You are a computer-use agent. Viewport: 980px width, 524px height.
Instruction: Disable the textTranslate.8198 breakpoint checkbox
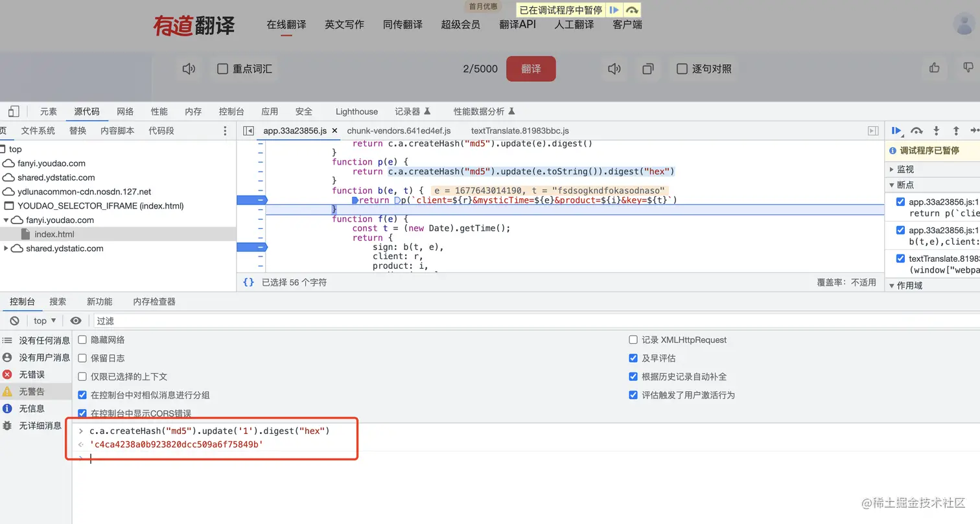[900, 258]
